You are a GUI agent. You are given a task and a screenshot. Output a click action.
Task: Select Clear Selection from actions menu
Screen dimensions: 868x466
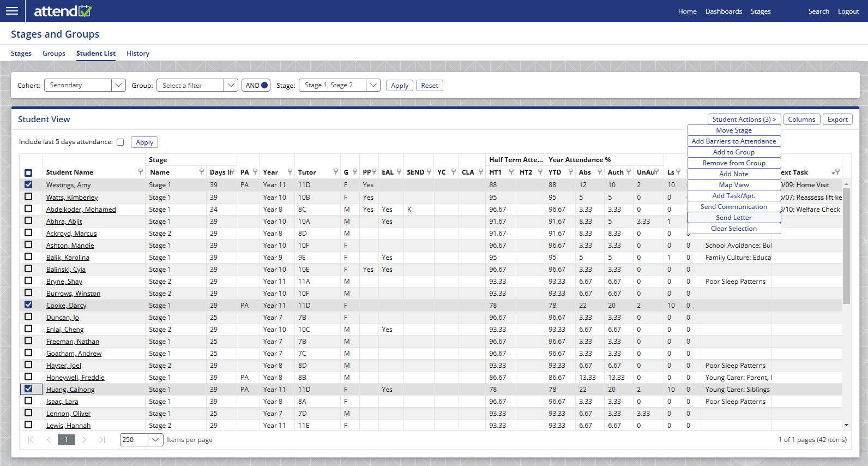[x=734, y=229]
